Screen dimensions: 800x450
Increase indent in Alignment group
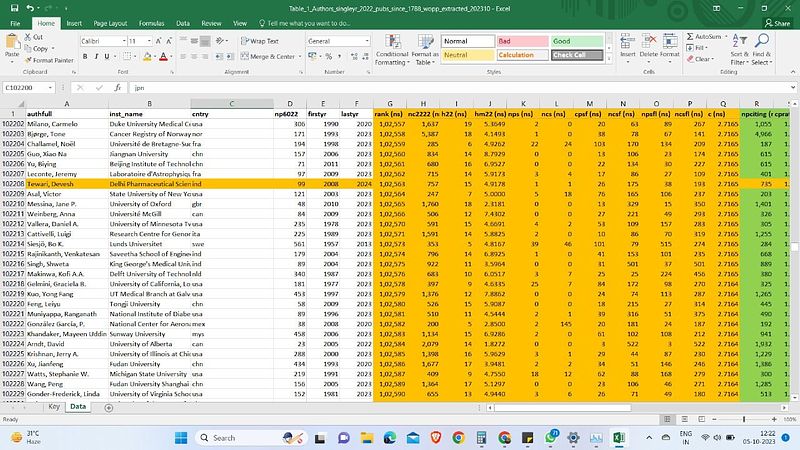(230, 56)
